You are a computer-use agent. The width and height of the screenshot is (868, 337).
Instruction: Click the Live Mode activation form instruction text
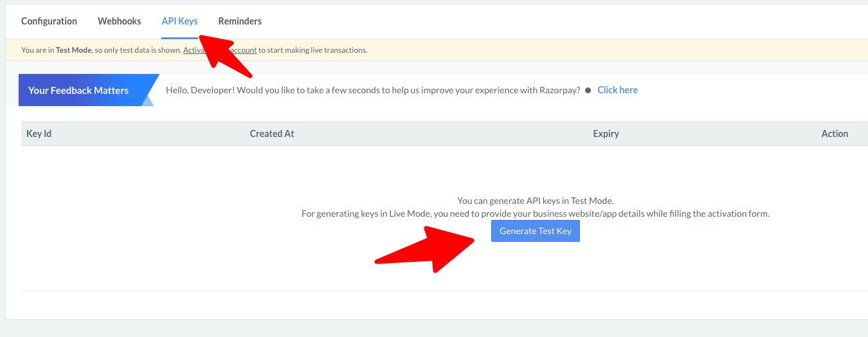[535, 214]
